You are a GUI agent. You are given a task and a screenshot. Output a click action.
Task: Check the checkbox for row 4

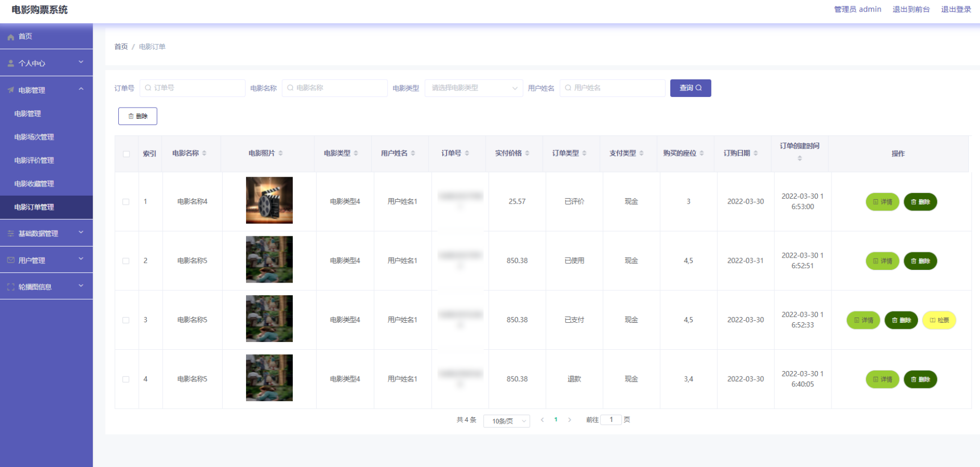[126, 380]
